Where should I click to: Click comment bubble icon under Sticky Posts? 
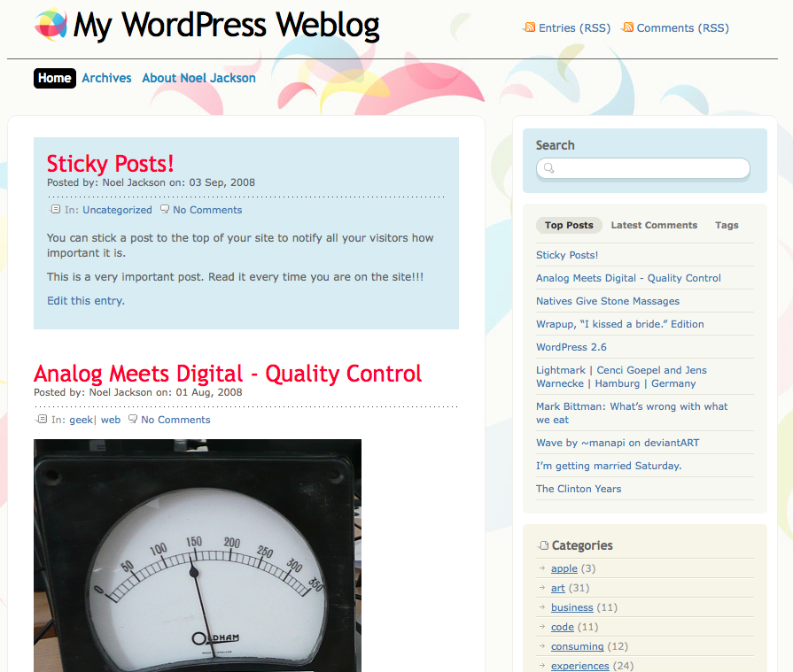165,209
